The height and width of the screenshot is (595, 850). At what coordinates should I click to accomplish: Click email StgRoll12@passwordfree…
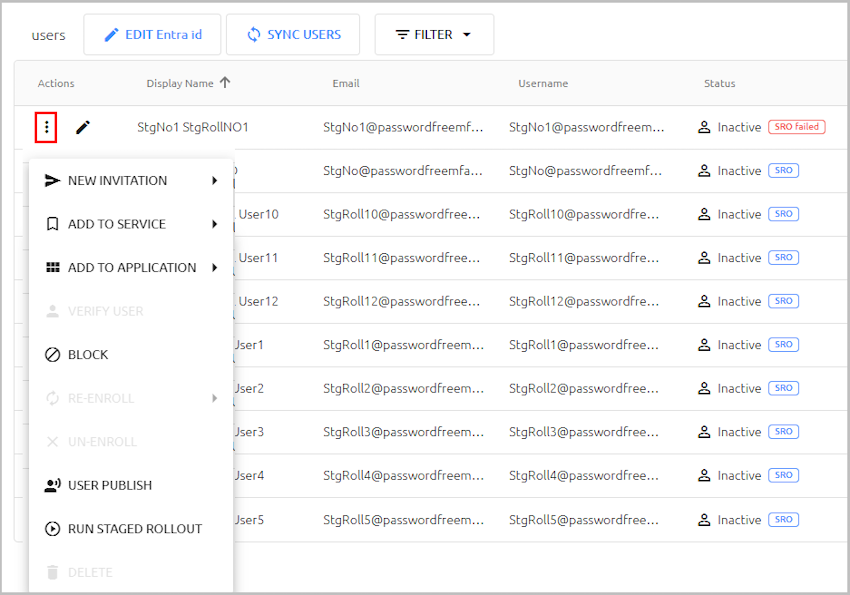pos(401,302)
